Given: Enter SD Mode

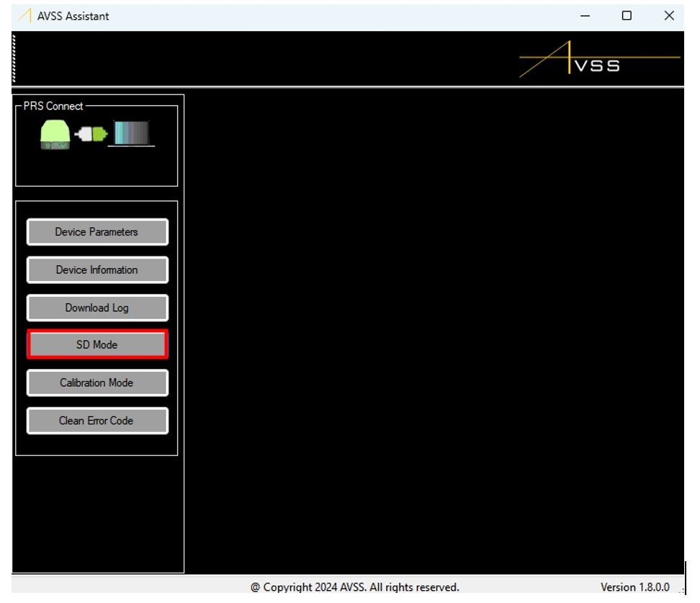Looking at the screenshot, I should point(97,345).
